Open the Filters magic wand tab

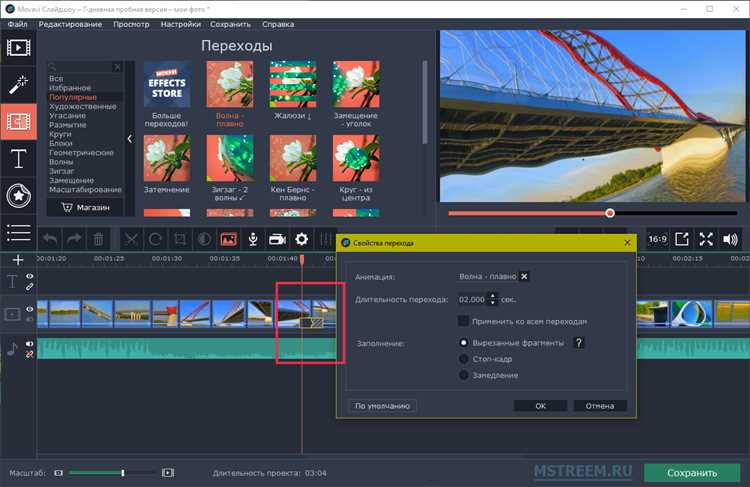tap(18, 84)
